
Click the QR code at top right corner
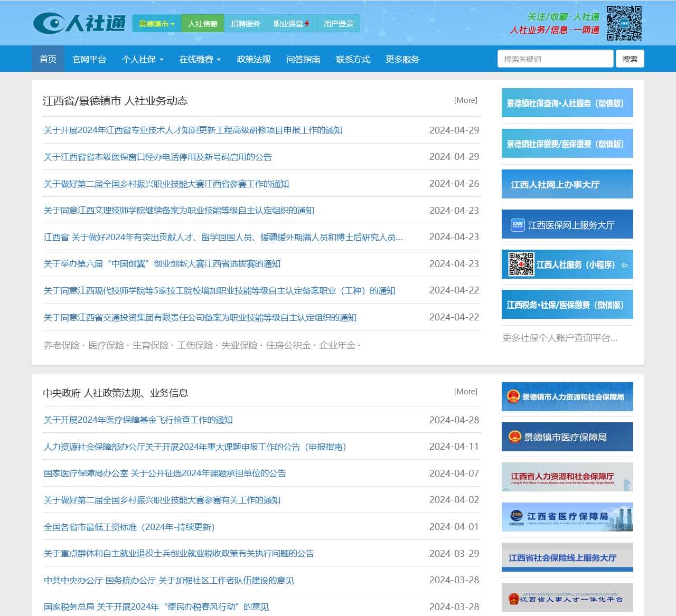pyautogui.click(x=625, y=22)
